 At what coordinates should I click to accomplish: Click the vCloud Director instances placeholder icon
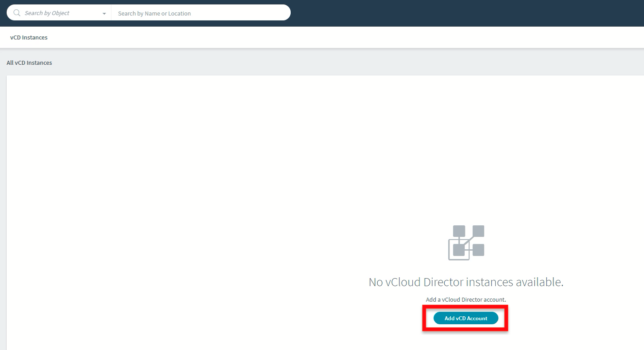(x=466, y=242)
